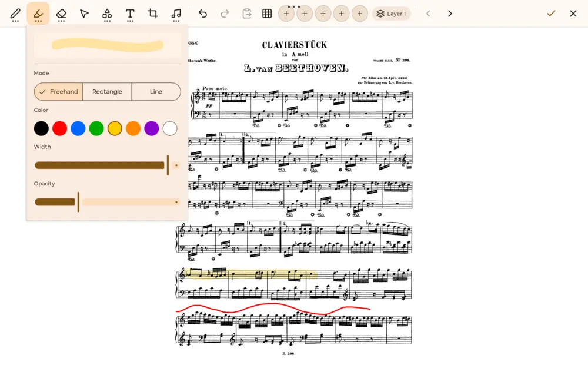Click the 'Poco moto.' tempo marking
Image resolution: width=588 pixels, height=368 pixels.
coord(215,88)
